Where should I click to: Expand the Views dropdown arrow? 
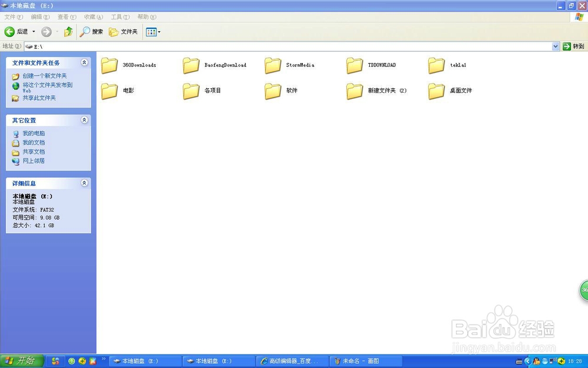click(159, 32)
